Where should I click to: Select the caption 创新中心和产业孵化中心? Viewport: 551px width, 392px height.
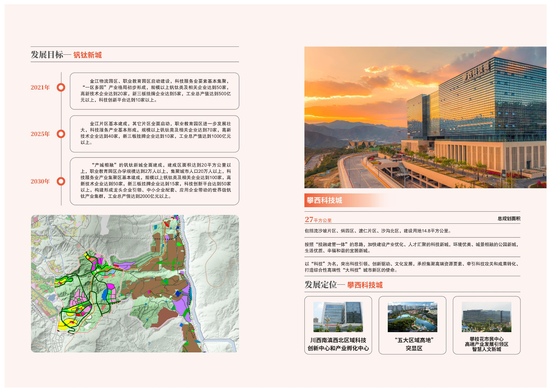coord(338,348)
